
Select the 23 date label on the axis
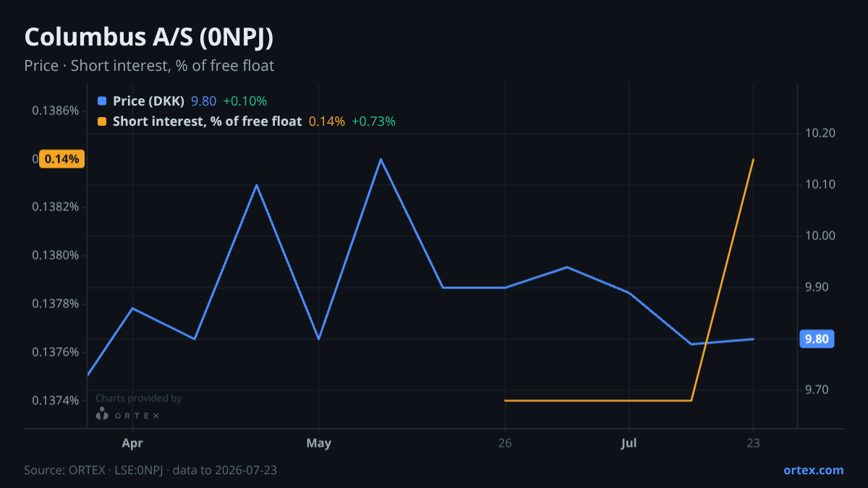coord(753,443)
